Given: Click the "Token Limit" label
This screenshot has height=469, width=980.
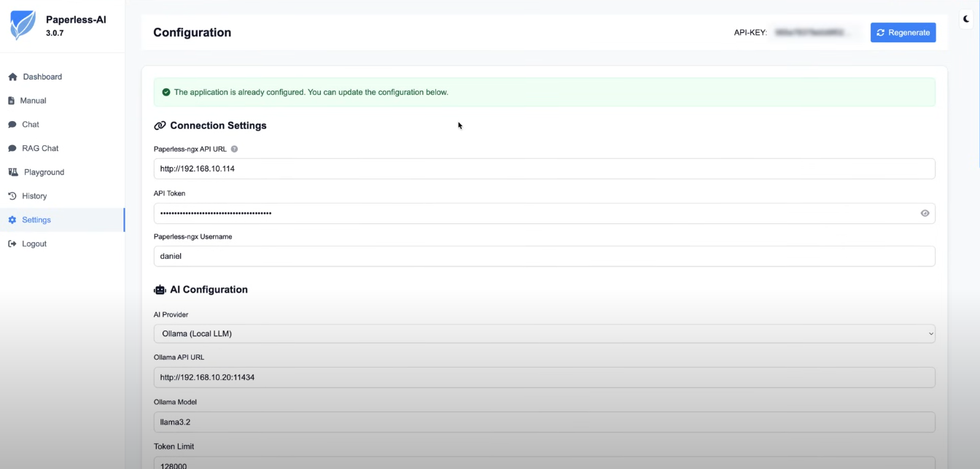Looking at the screenshot, I should point(174,446).
